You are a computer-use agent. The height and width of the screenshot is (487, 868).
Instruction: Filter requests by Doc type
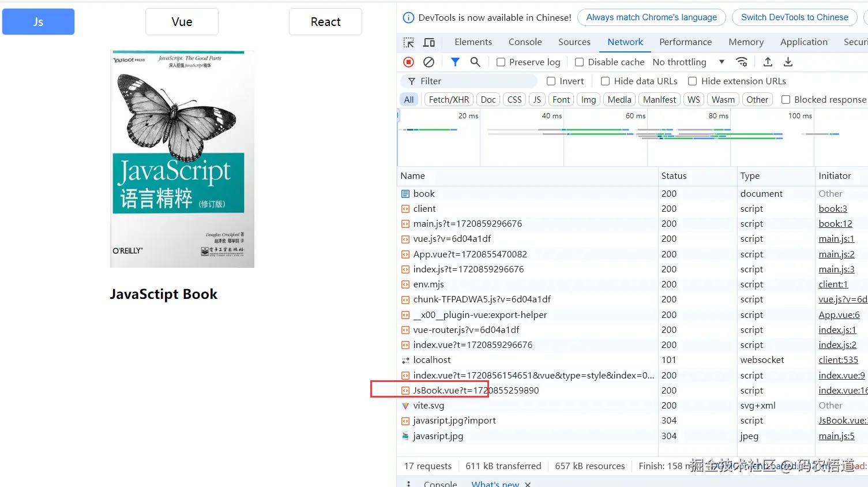(489, 100)
